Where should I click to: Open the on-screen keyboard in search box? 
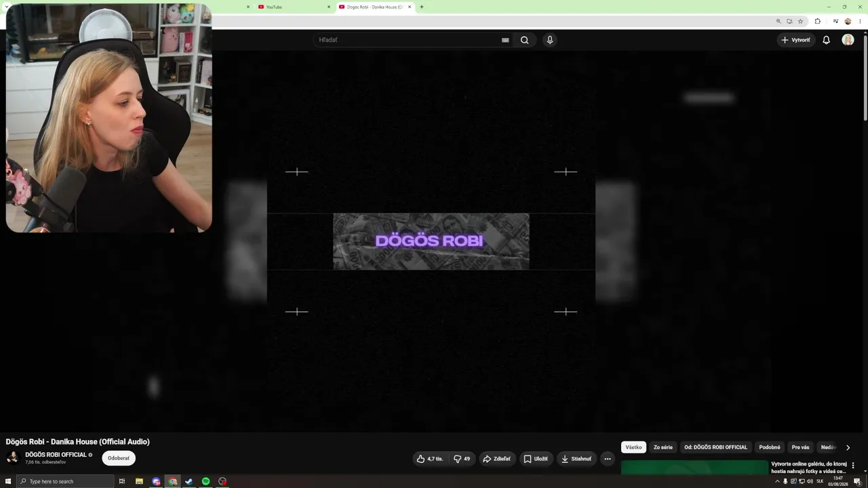pos(505,40)
